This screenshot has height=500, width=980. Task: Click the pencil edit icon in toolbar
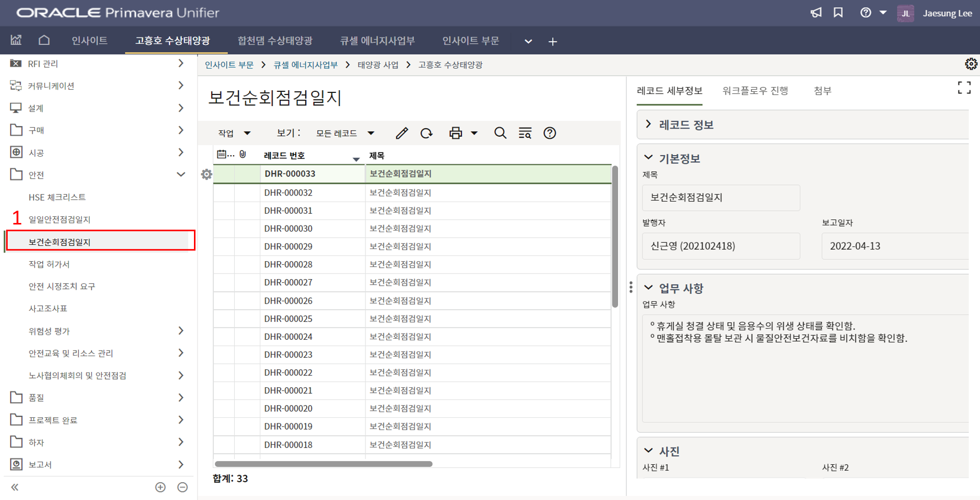[402, 133]
